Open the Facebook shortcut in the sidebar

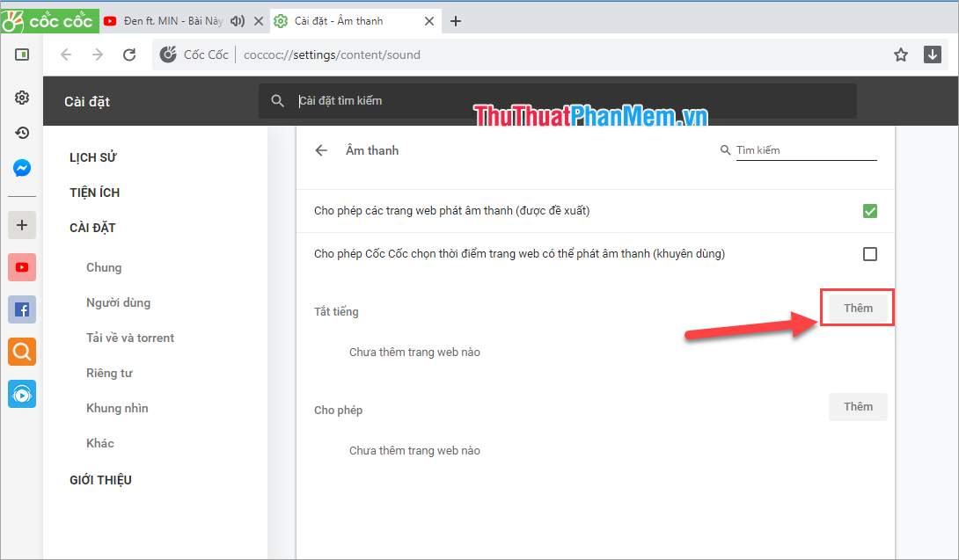click(x=21, y=309)
